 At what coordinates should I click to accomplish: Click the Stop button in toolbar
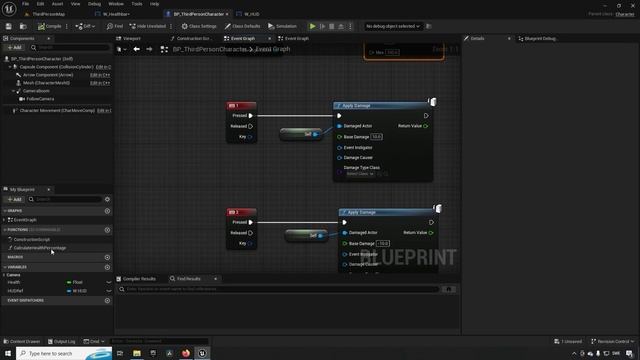point(331,26)
